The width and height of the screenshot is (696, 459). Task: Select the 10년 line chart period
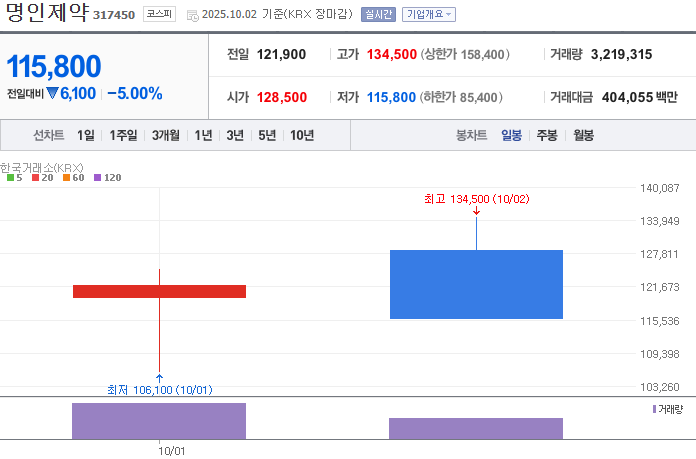(x=302, y=135)
